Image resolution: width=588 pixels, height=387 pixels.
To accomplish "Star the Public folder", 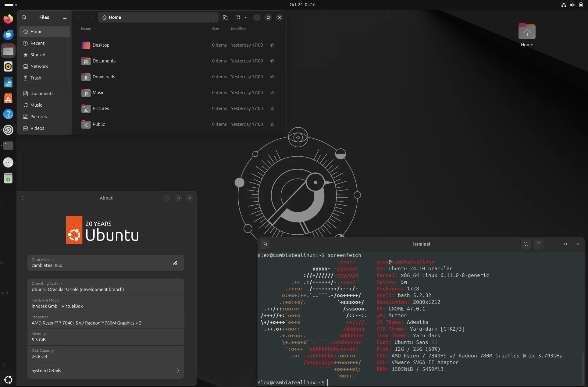I will click(x=272, y=124).
